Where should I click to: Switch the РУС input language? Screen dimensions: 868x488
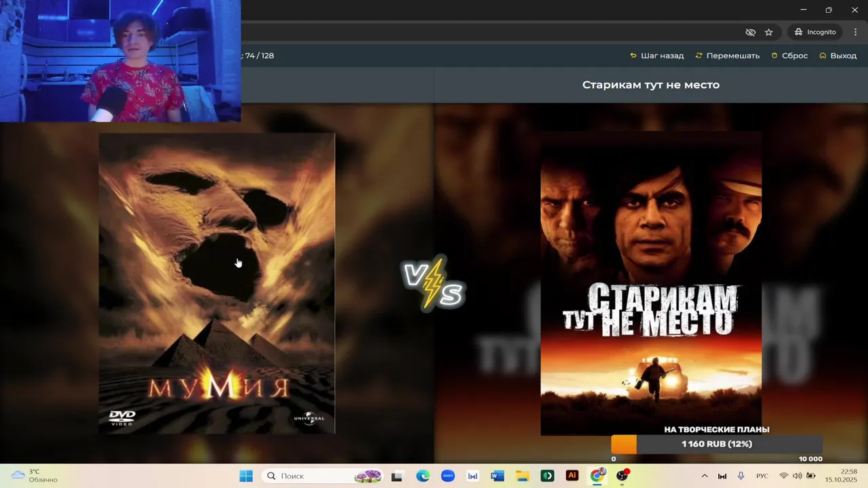762,476
